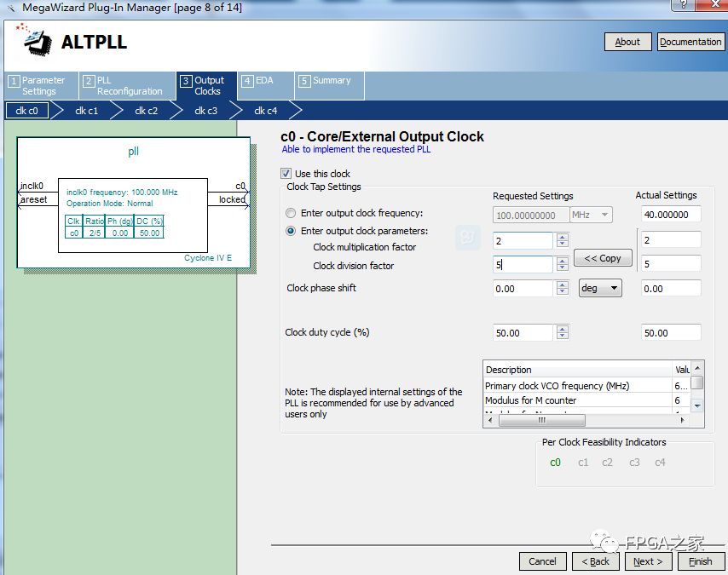Open the PLL Reconfiguration tab
The image size is (728, 575).
coord(127,86)
